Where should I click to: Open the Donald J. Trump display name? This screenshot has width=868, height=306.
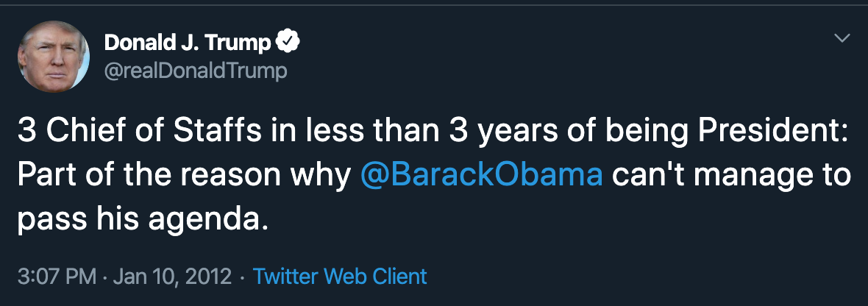[x=188, y=42]
